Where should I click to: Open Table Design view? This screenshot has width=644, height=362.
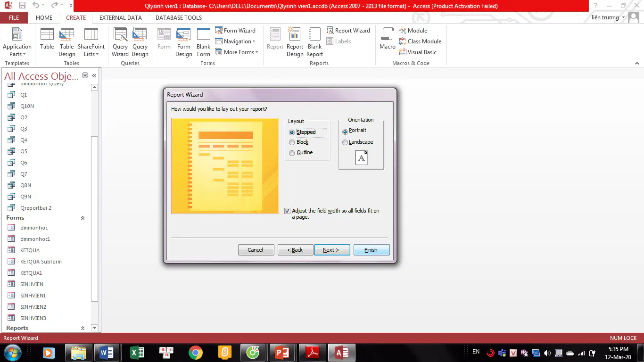pyautogui.click(x=67, y=42)
